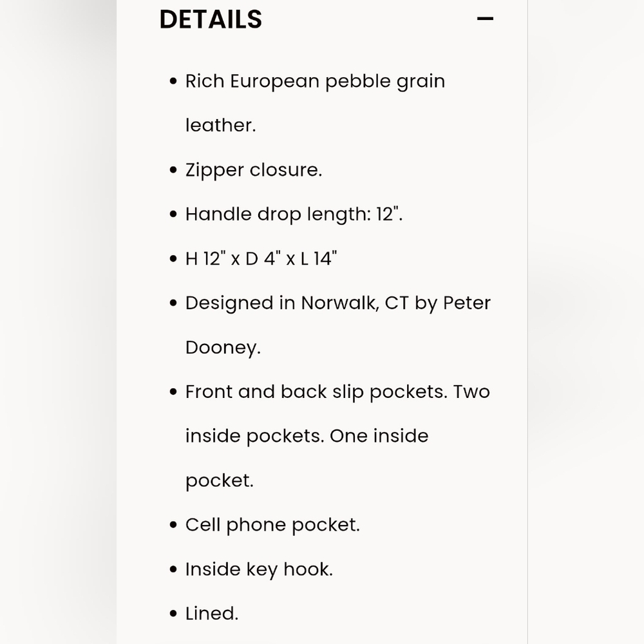Click the Lined. bullet item
Screen dimensions: 644x644
211,614
